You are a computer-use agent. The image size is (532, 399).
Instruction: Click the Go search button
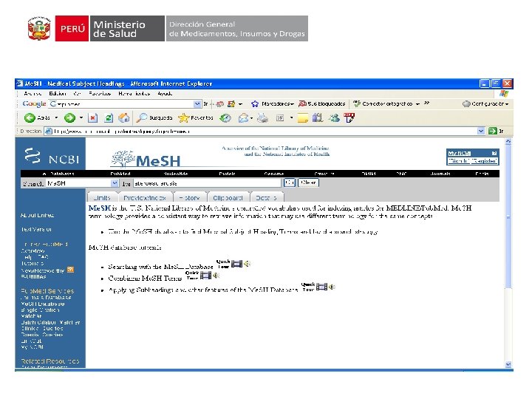(290, 183)
